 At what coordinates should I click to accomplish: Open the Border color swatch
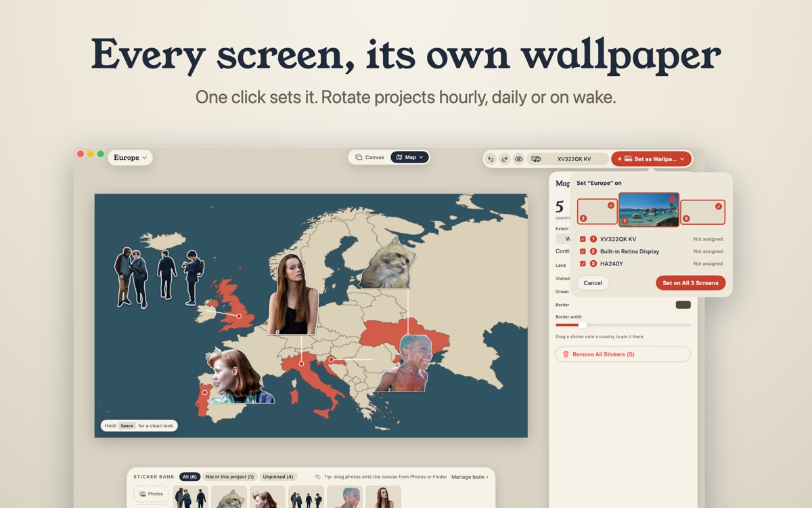[683, 305]
